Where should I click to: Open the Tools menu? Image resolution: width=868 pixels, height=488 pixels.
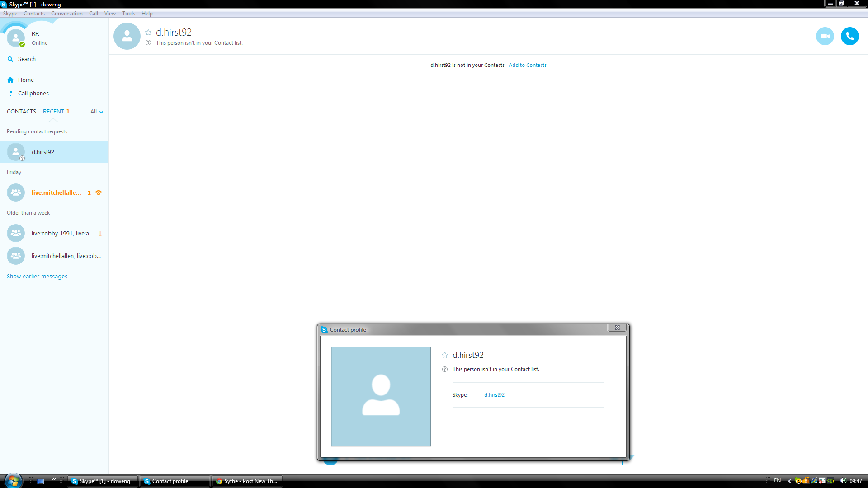[128, 14]
